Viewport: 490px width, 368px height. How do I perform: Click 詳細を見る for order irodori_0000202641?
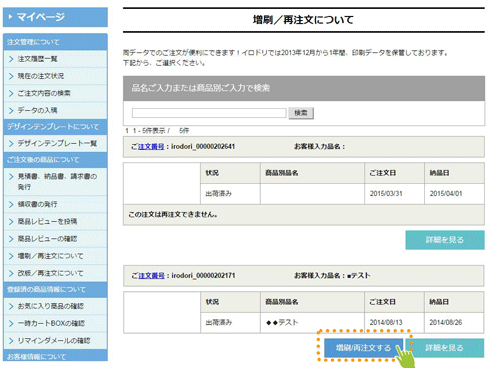[445, 240]
